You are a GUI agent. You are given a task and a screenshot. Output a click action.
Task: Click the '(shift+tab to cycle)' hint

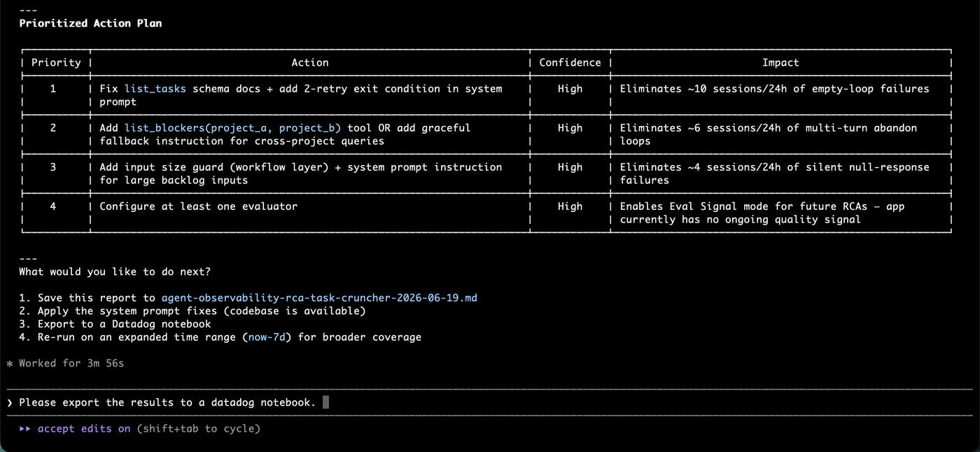click(198, 429)
